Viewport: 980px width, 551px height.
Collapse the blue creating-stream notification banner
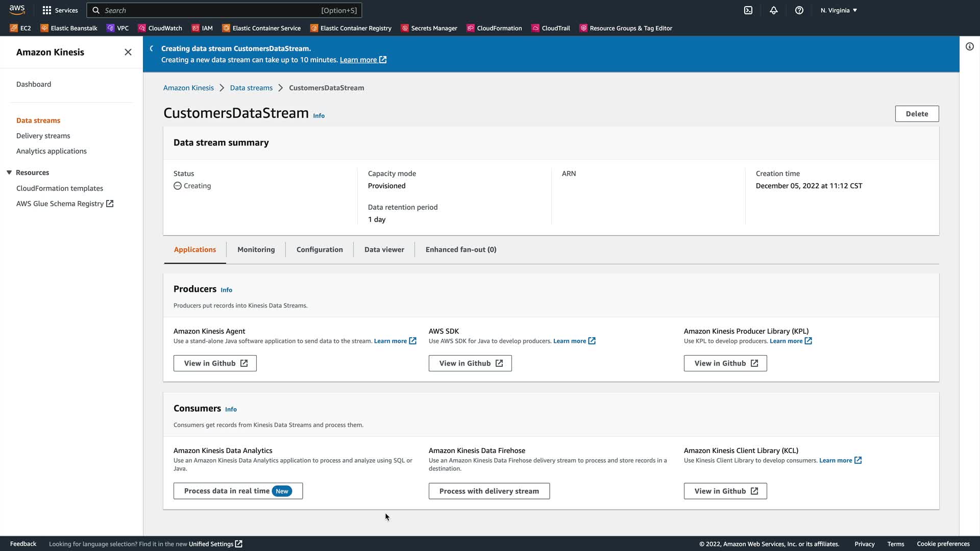click(152, 48)
